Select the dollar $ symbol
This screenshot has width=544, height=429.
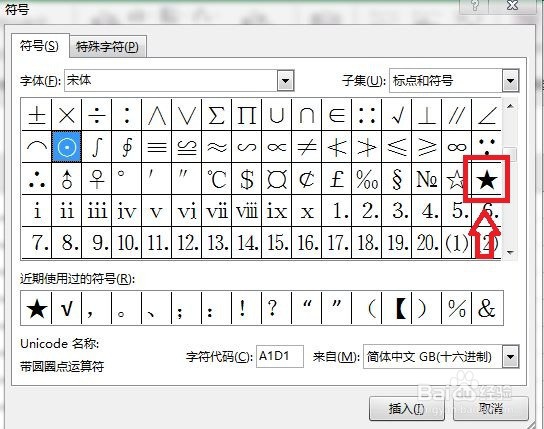click(x=246, y=179)
